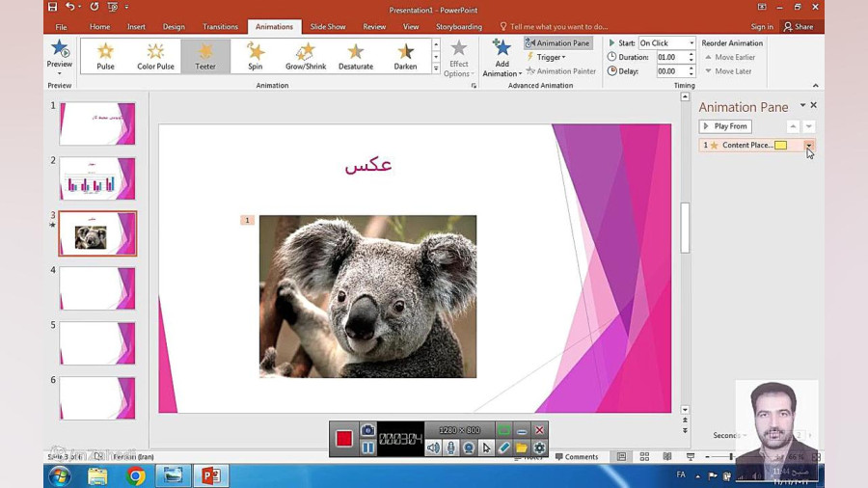Image resolution: width=868 pixels, height=488 pixels.
Task: Open the recorder drawing pen tool
Action: click(x=503, y=447)
